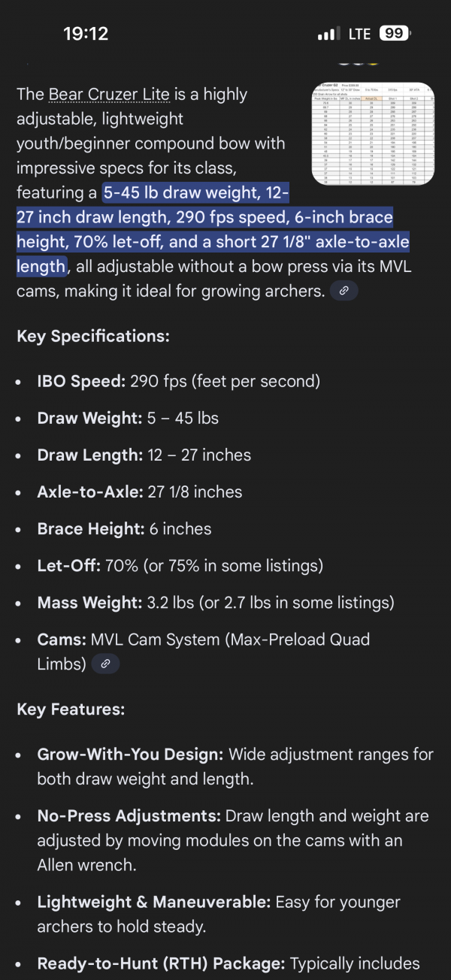Tap the 'Key Features:' heading

pyautogui.click(x=71, y=709)
